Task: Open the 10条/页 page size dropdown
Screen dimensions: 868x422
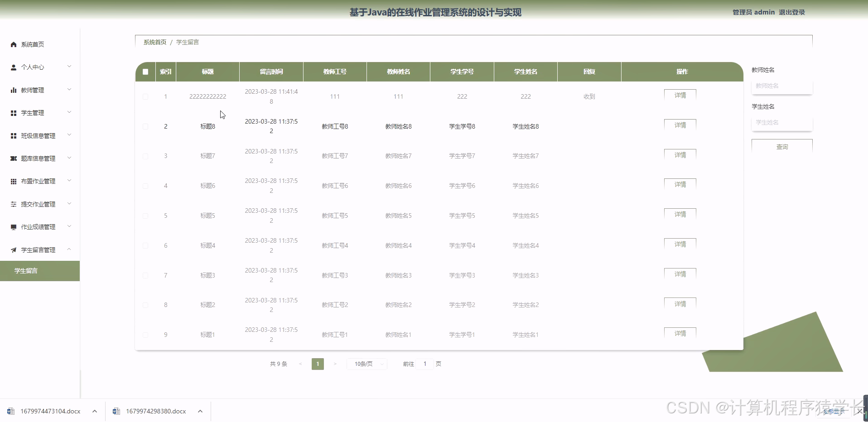Action: 367,364
